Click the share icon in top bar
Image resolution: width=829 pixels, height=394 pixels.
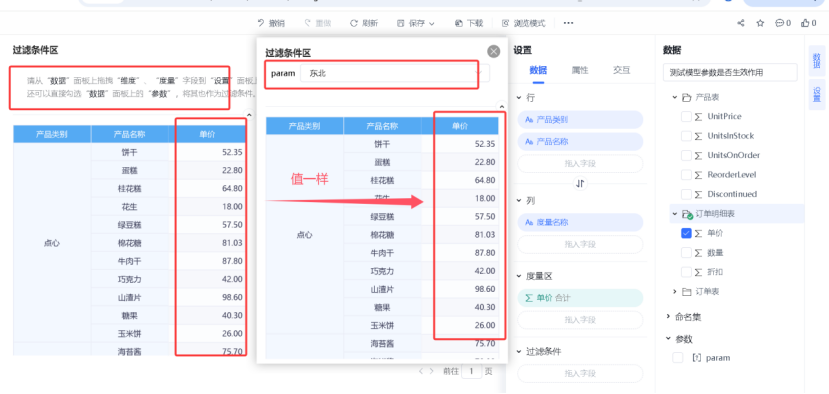(741, 23)
